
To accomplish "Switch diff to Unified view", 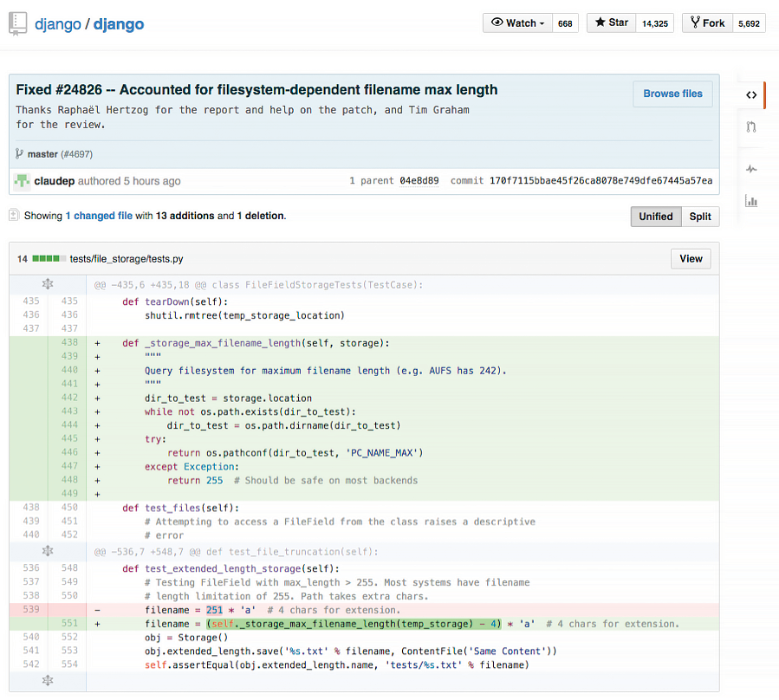I will click(655, 217).
